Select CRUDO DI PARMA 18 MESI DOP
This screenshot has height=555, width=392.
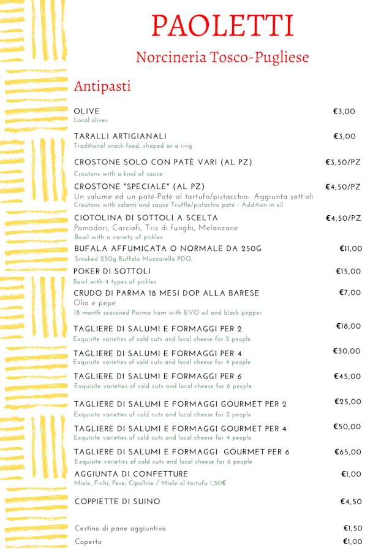(167, 293)
